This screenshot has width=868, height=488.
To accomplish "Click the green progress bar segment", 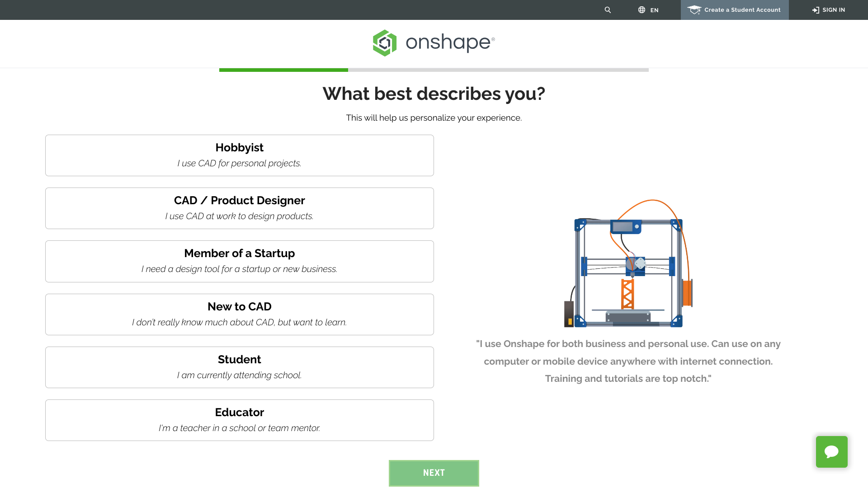I will pos(283,70).
